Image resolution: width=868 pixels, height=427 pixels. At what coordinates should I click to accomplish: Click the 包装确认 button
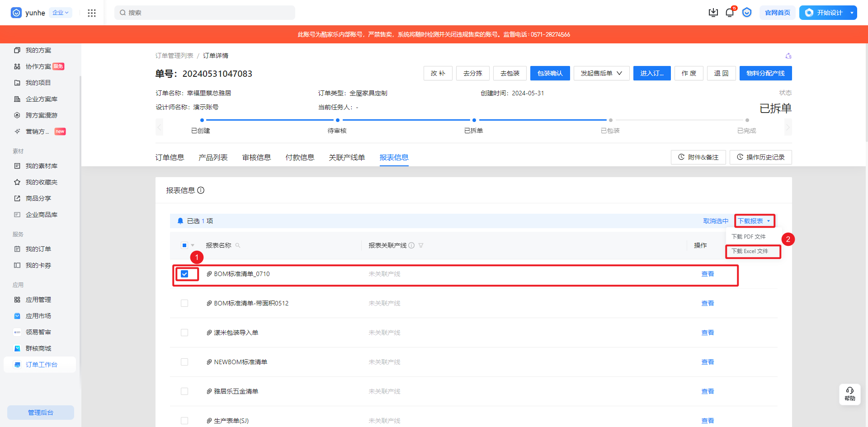(x=550, y=73)
